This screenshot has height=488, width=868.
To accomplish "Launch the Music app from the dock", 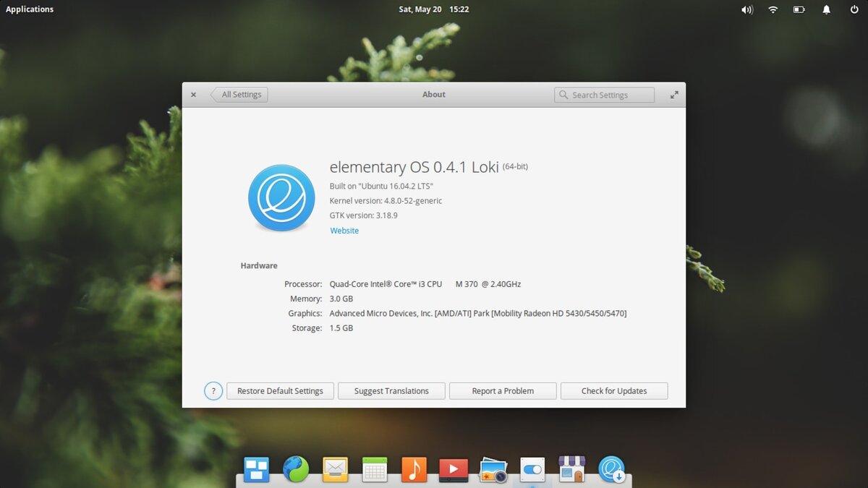I will tap(414, 470).
